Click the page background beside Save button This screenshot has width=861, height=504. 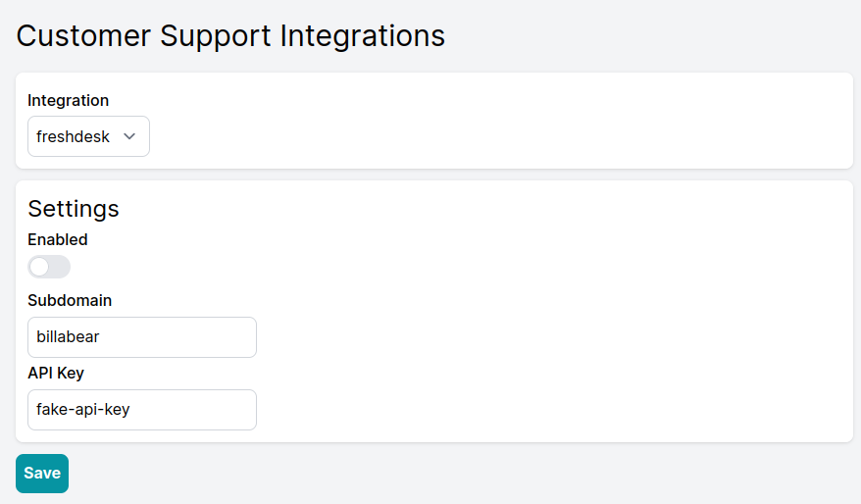pos(439,474)
